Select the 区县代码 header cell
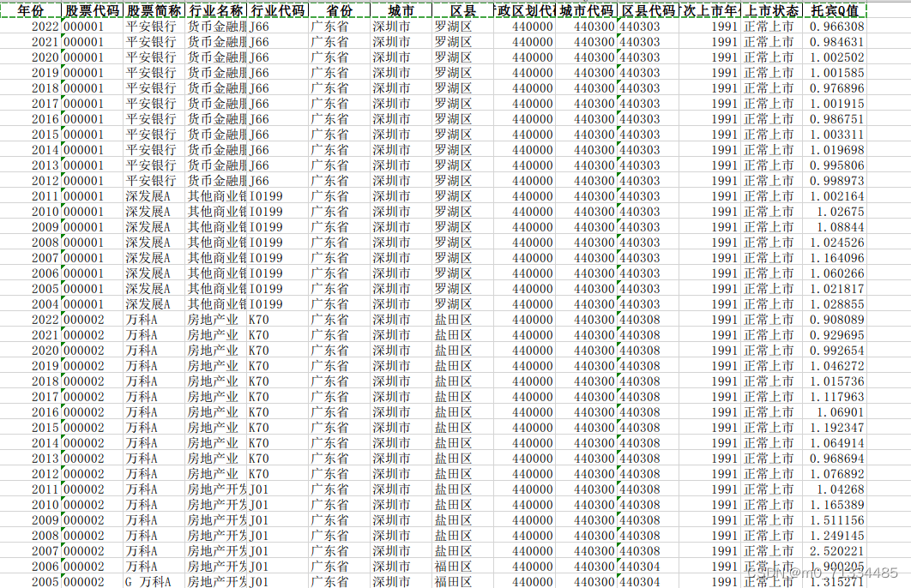The width and height of the screenshot is (911, 588). tap(648, 10)
